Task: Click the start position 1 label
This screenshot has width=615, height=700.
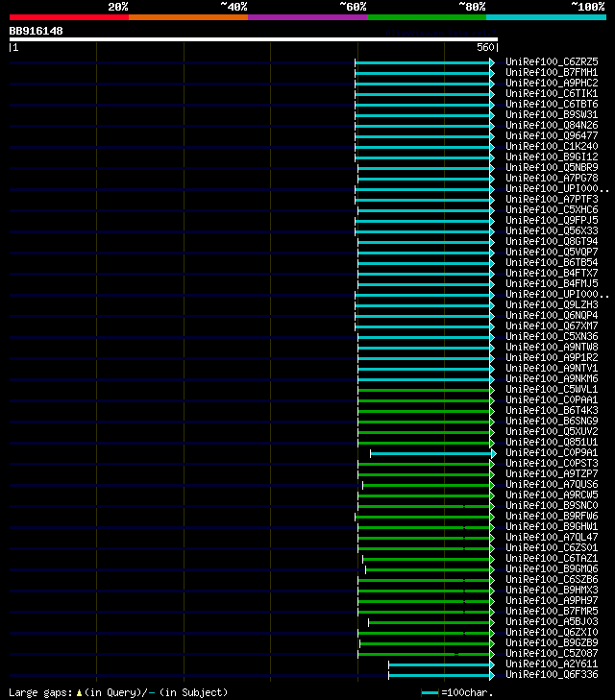Action: click(15, 47)
